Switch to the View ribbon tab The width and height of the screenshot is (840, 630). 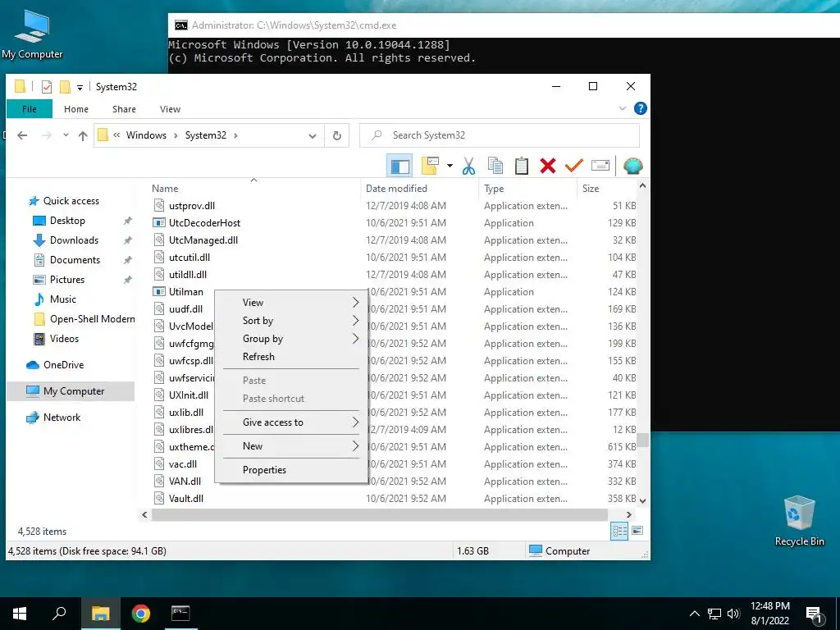(x=170, y=109)
